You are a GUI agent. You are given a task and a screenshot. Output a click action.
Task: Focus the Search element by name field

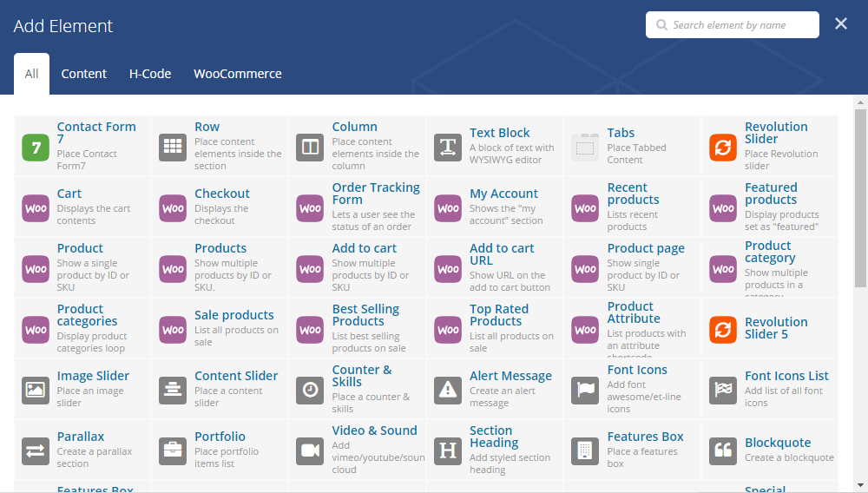click(738, 25)
